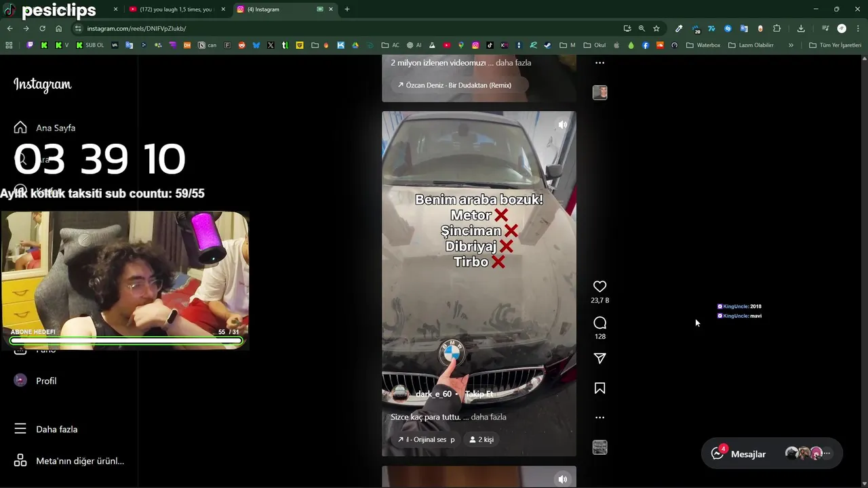
Task: Open the 2 kişi tagged people button
Action: [x=481, y=439]
